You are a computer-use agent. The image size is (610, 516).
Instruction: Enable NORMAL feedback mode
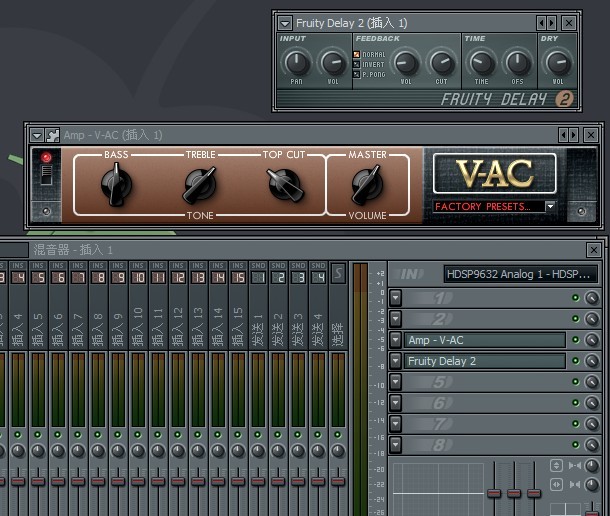tap(357, 54)
